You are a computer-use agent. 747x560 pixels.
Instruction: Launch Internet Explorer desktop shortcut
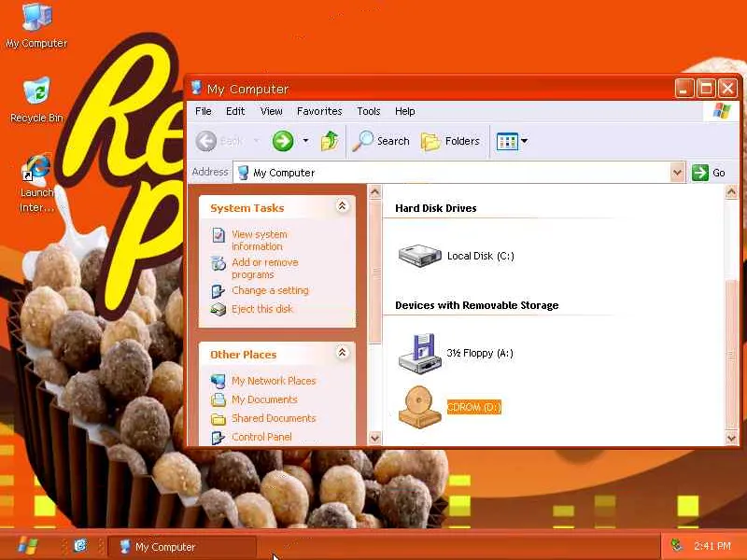click(36, 183)
